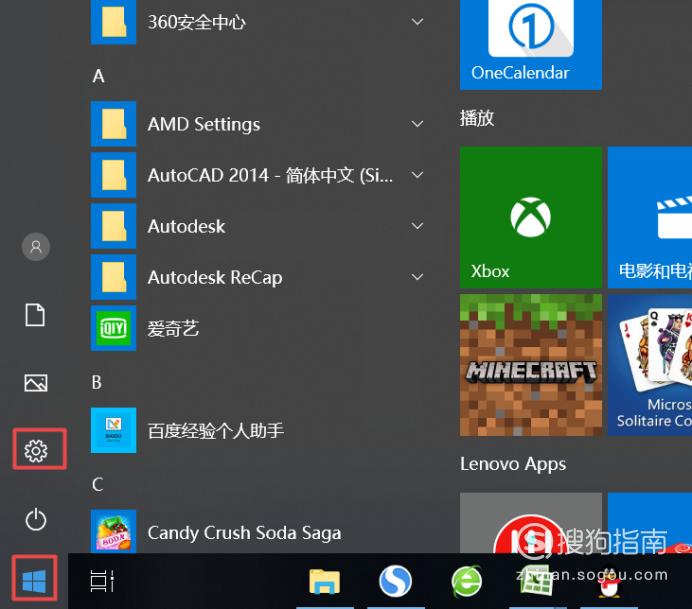692x609 pixels.
Task: Click the AMD Settings label
Action: (x=204, y=124)
